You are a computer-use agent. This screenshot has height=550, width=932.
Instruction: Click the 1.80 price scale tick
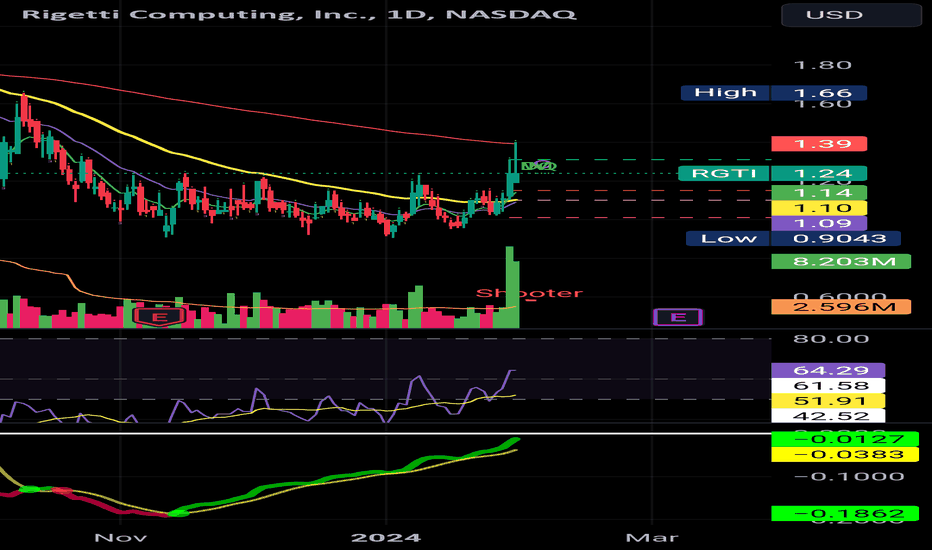click(x=823, y=65)
